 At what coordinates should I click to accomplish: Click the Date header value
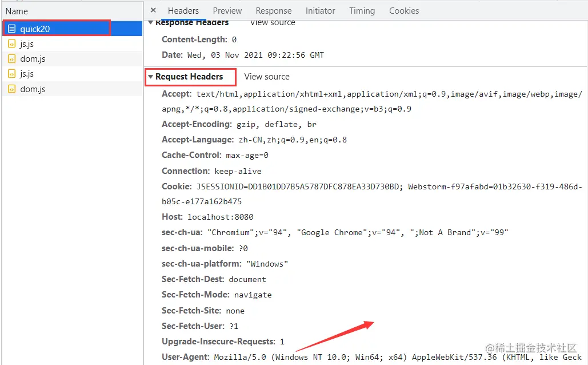click(255, 55)
